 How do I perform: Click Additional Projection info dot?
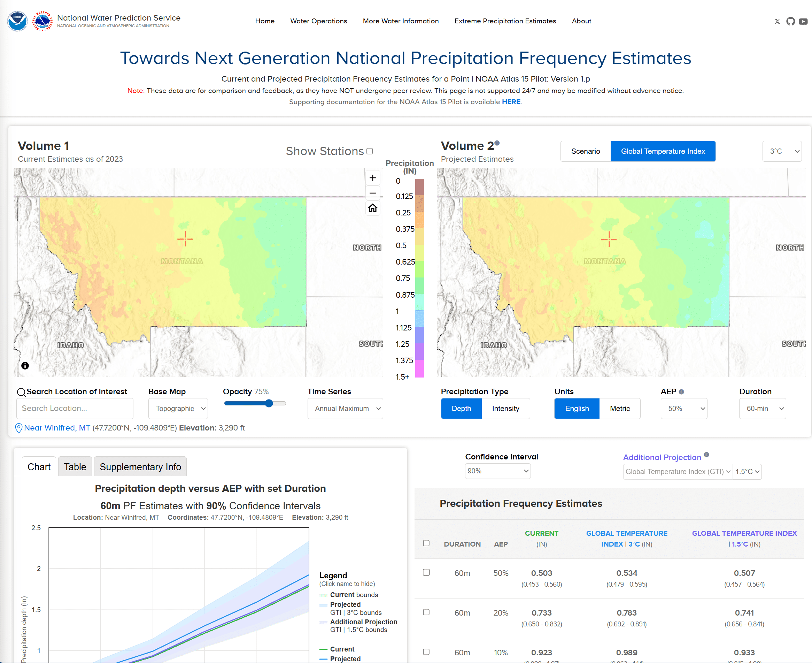[706, 455]
